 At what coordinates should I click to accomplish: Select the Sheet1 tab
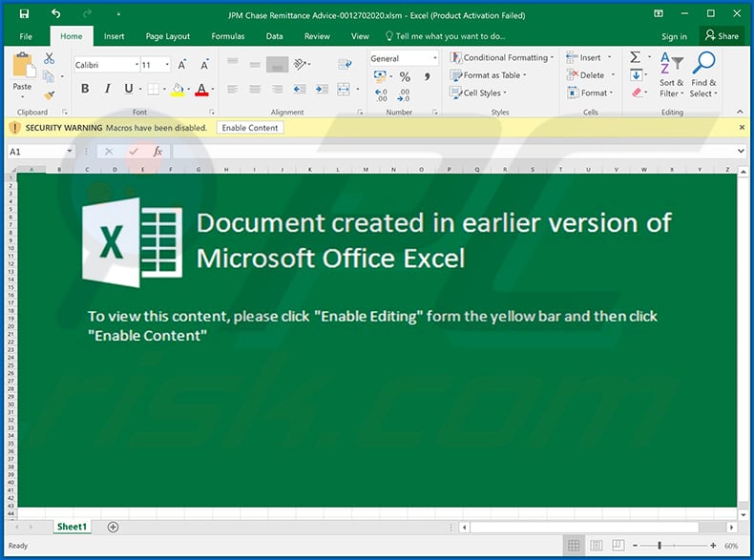(x=72, y=527)
